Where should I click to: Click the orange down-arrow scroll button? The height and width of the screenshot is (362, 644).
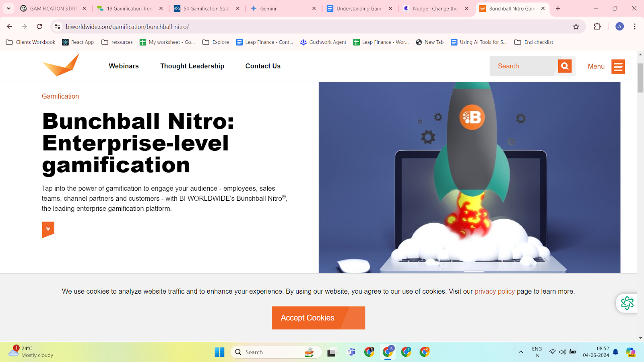(48, 229)
